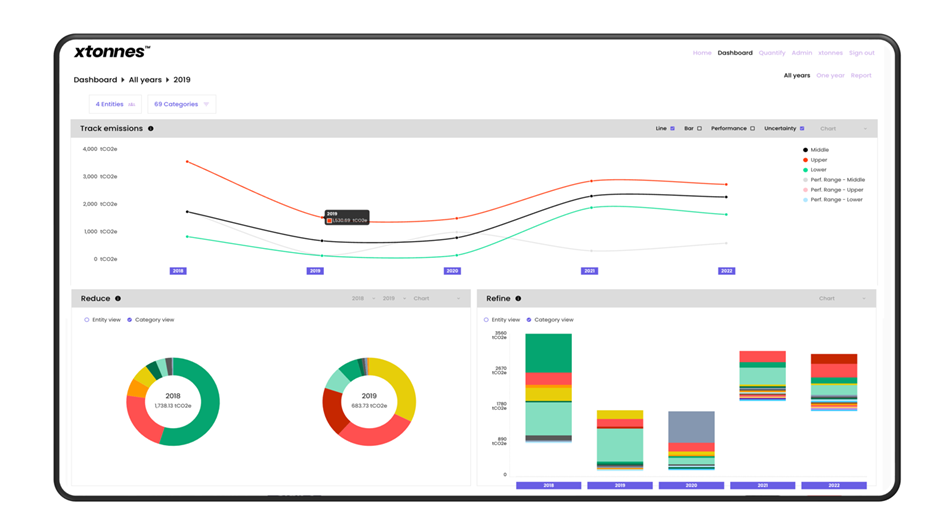The image size is (940, 529).
Task: Open Chart dropdown in Track emissions header
Action: pyautogui.click(x=843, y=129)
